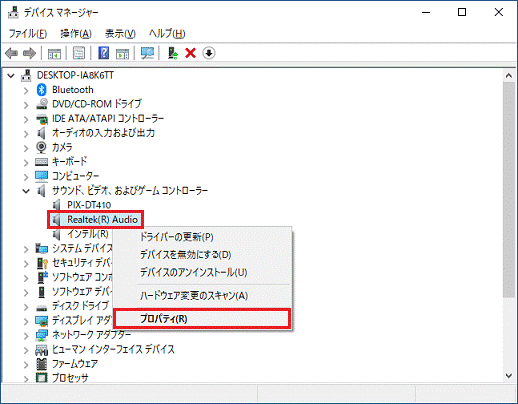This screenshot has width=518, height=404.
Task: Expand the オーディオの入力および出力 category
Action: [26, 133]
